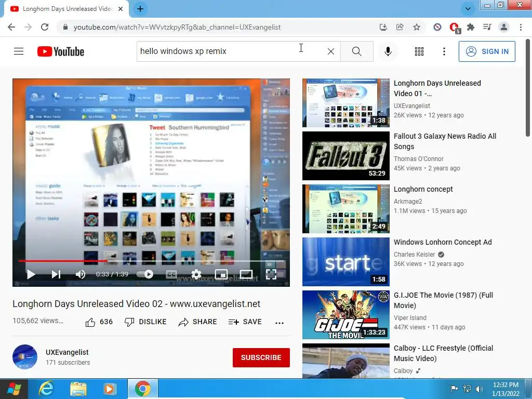532x399 pixels.
Task: Open the tab search chevron dropdown
Action: point(468,9)
